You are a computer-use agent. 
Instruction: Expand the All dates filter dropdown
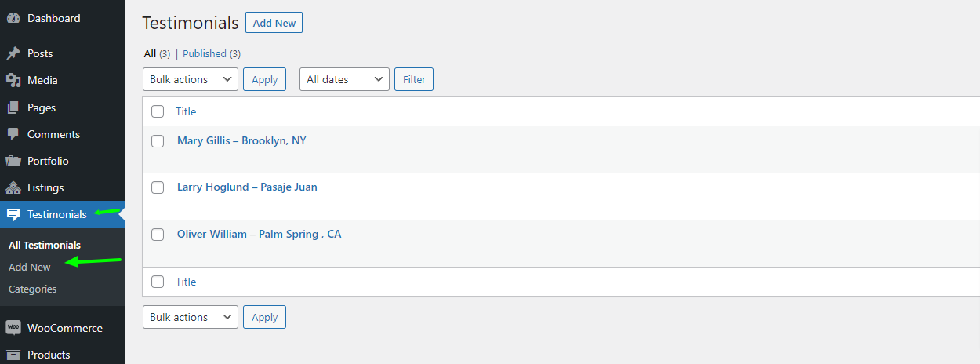tap(344, 79)
